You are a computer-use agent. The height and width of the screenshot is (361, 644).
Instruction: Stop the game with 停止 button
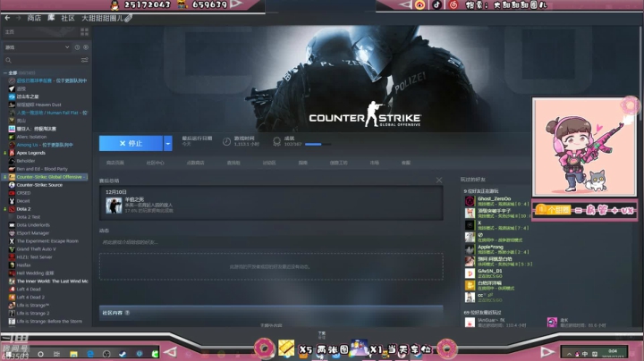point(131,143)
